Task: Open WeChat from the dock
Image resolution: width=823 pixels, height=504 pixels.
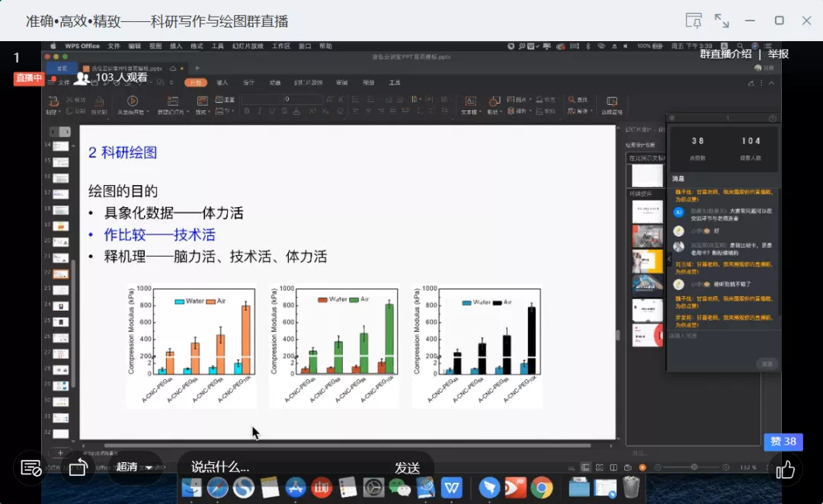Action: click(399, 487)
